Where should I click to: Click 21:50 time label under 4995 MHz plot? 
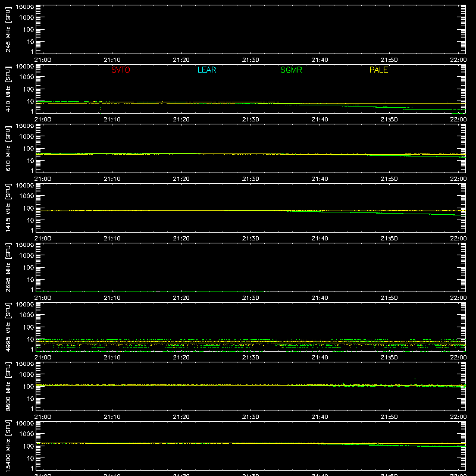(389, 358)
